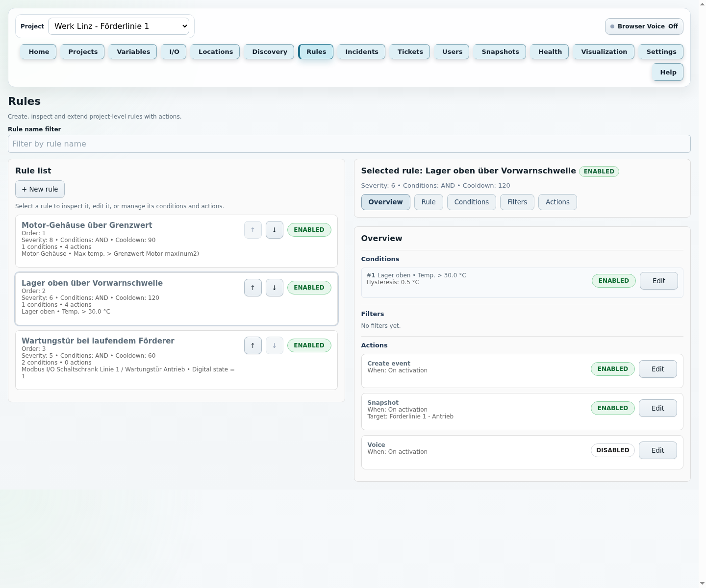The image size is (706, 588).
Task: Open the Help nav tab
Action: [x=668, y=72]
